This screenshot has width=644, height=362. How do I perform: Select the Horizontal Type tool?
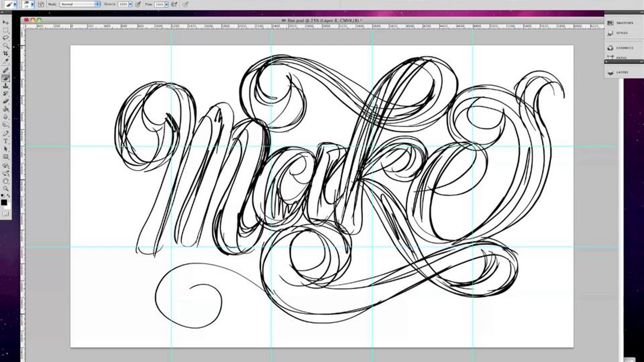pos(6,141)
